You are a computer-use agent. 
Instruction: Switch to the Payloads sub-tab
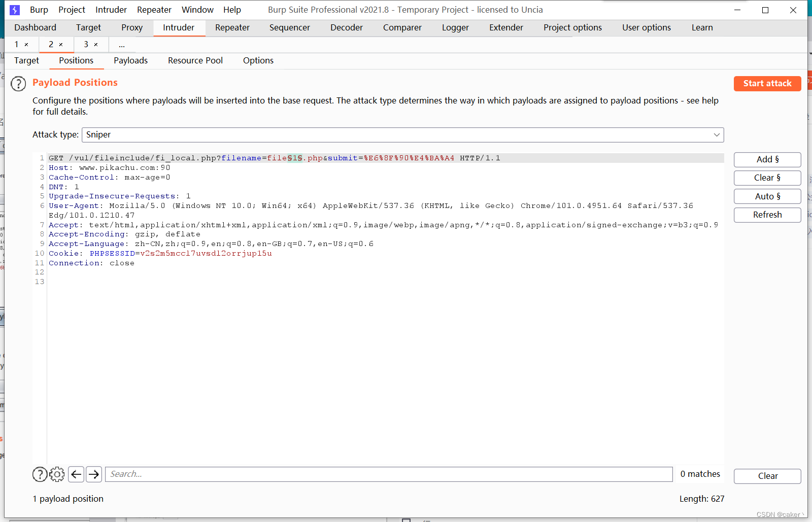tap(130, 60)
